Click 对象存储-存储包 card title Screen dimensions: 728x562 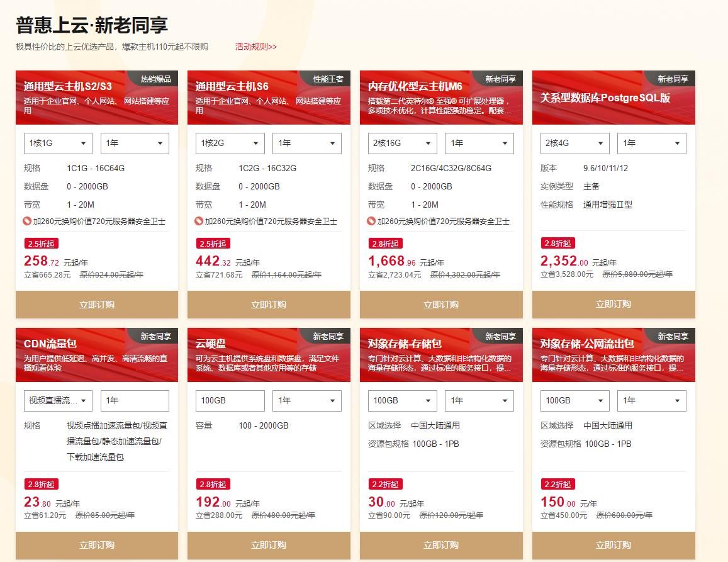click(405, 344)
